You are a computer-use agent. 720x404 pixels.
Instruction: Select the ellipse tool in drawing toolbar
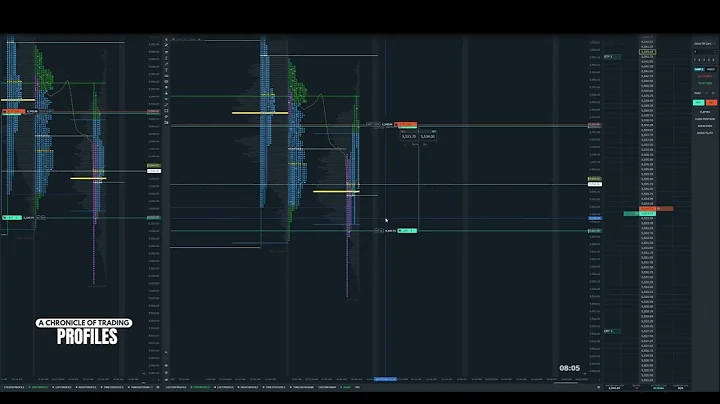point(166,82)
